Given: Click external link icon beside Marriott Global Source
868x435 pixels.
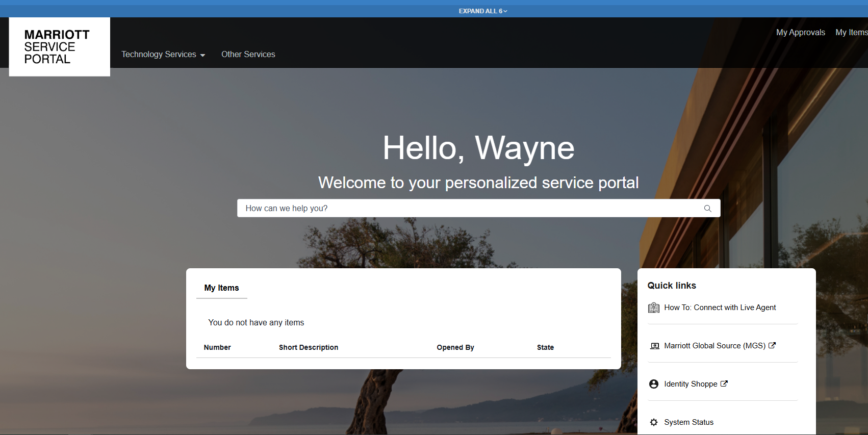Looking at the screenshot, I should click(x=772, y=345).
